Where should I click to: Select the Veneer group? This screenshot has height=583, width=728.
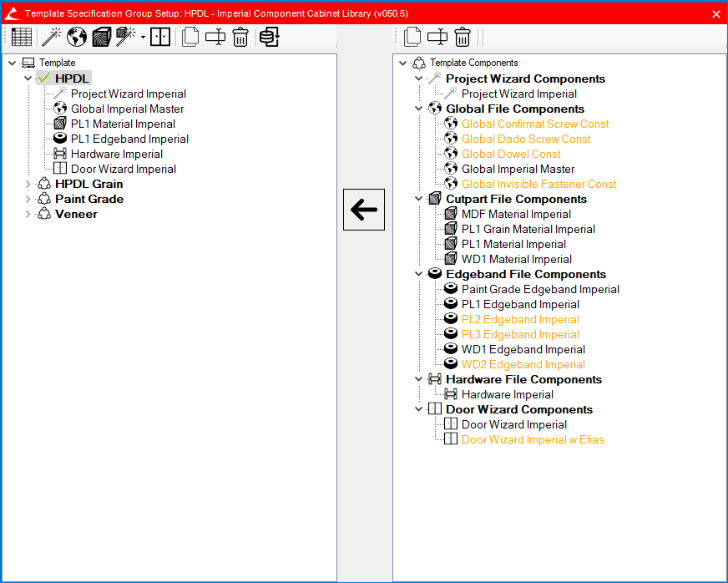[76, 214]
